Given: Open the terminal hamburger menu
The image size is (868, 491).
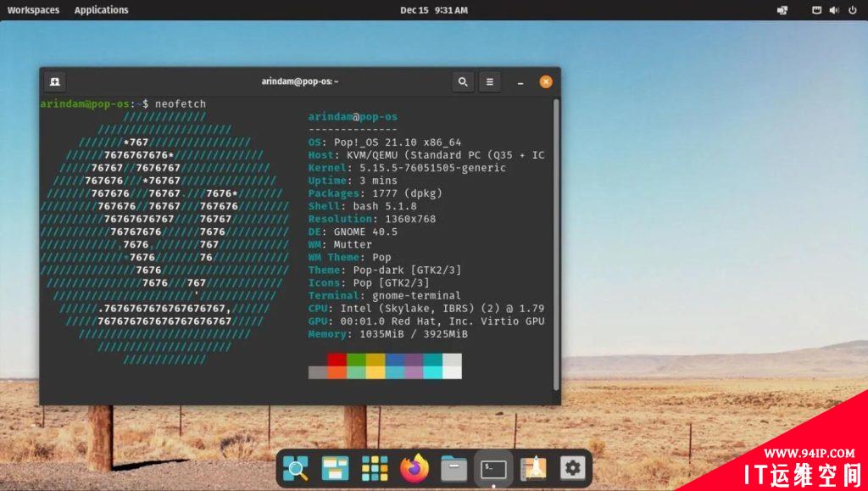Looking at the screenshot, I should (x=490, y=82).
